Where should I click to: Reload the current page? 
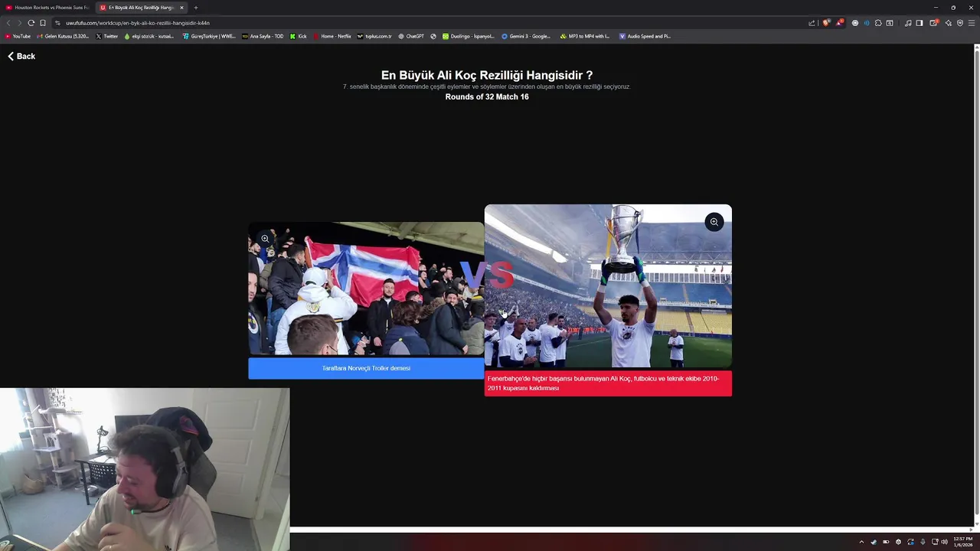pos(31,23)
